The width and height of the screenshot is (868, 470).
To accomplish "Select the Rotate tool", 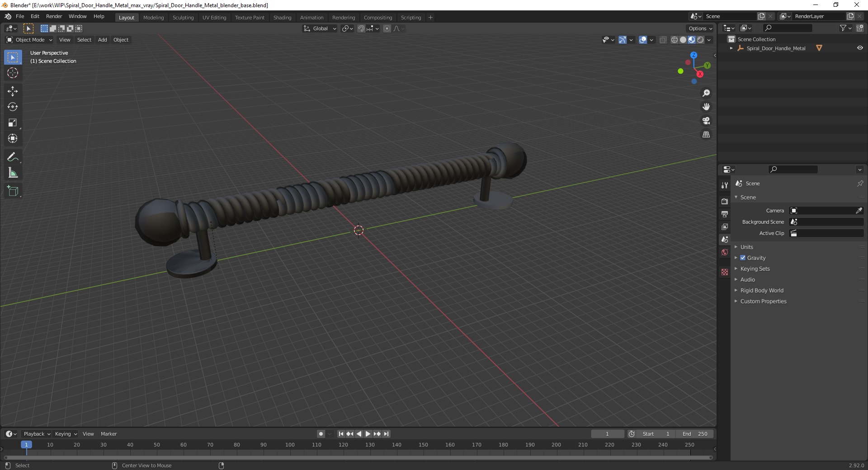I will tap(13, 107).
